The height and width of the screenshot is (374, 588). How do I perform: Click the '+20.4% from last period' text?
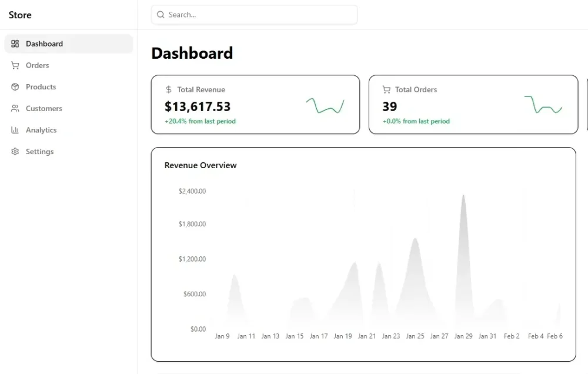coord(201,121)
